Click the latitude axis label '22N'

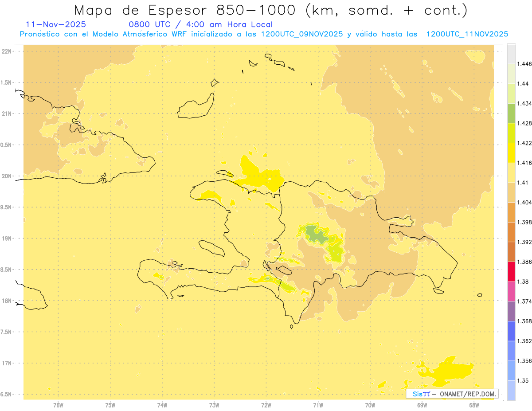click(7, 51)
